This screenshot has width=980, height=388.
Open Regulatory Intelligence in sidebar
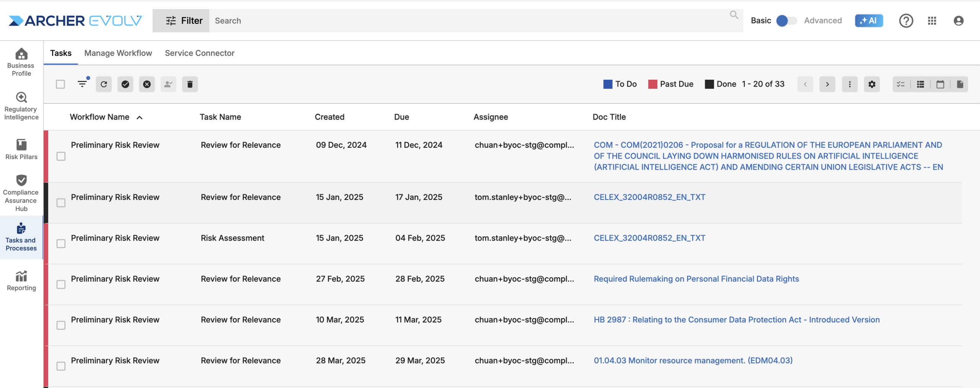click(21, 106)
